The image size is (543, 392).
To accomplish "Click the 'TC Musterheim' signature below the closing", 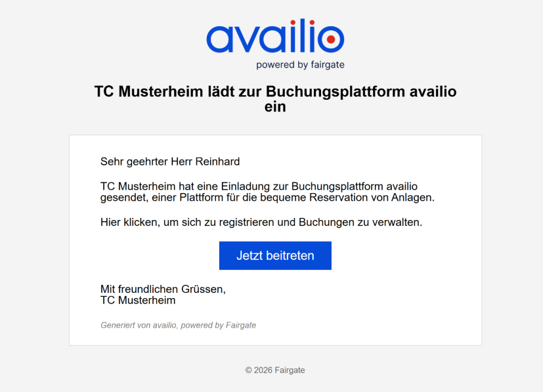I will 138,300.
